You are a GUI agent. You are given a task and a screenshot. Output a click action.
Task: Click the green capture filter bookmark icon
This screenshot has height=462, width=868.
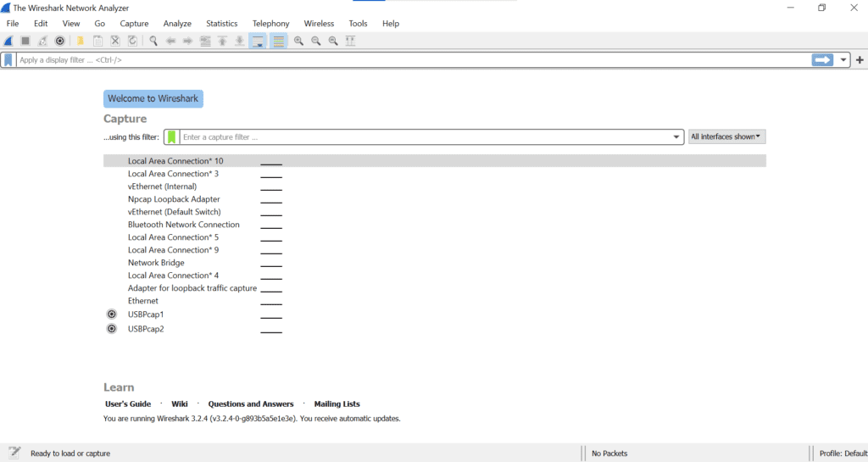pos(171,136)
